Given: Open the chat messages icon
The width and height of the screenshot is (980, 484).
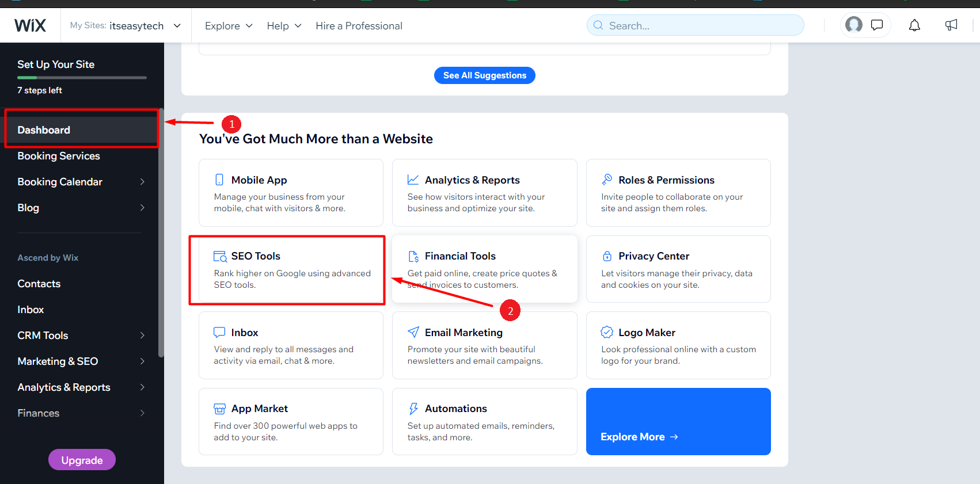Looking at the screenshot, I should pyautogui.click(x=877, y=25).
